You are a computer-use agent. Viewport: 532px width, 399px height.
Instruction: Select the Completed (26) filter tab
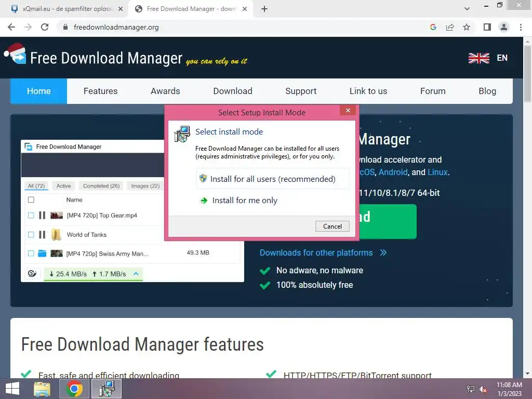click(x=101, y=186)
